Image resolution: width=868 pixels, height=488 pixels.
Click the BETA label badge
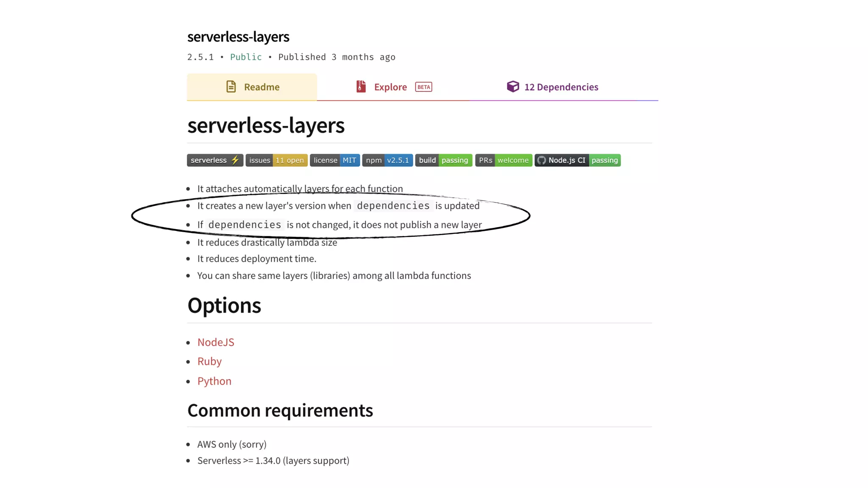coord(423,87)
